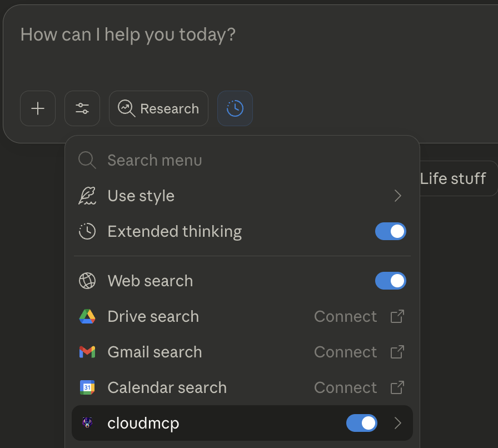
Task: Focus the Search menu input field
Action: 242,160
